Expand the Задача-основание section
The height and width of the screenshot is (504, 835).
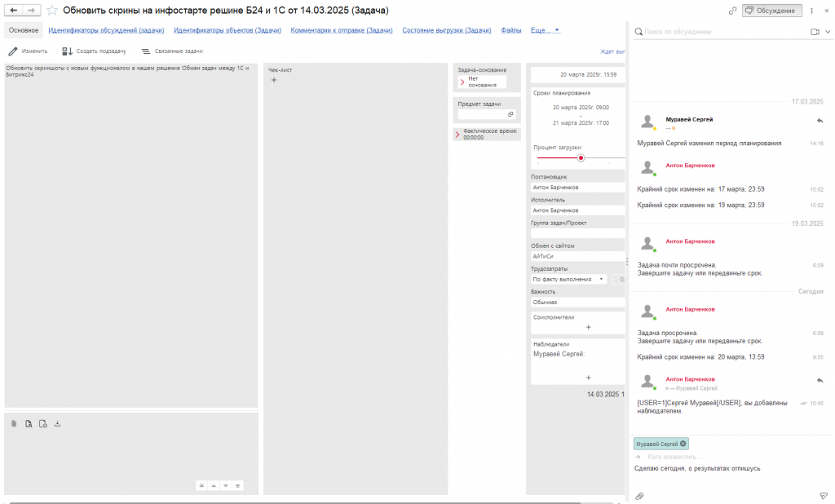pos(462,82)
